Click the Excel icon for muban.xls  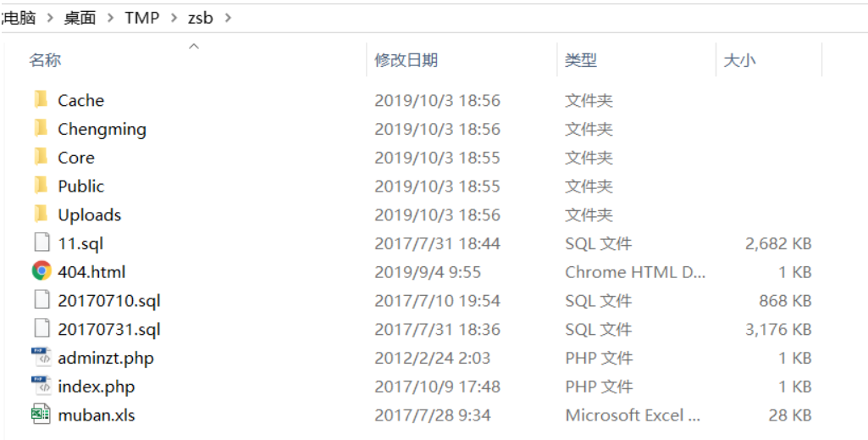41,415
